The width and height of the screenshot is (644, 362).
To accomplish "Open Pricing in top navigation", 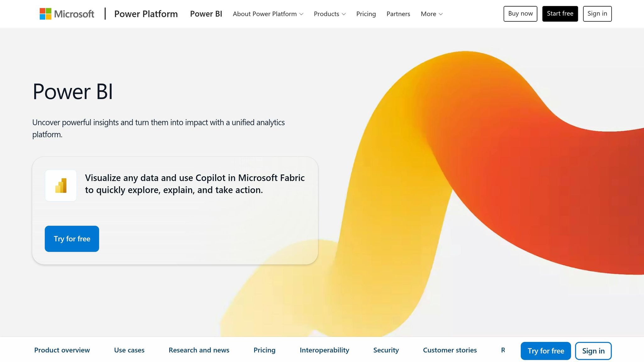I will [366, 14].
